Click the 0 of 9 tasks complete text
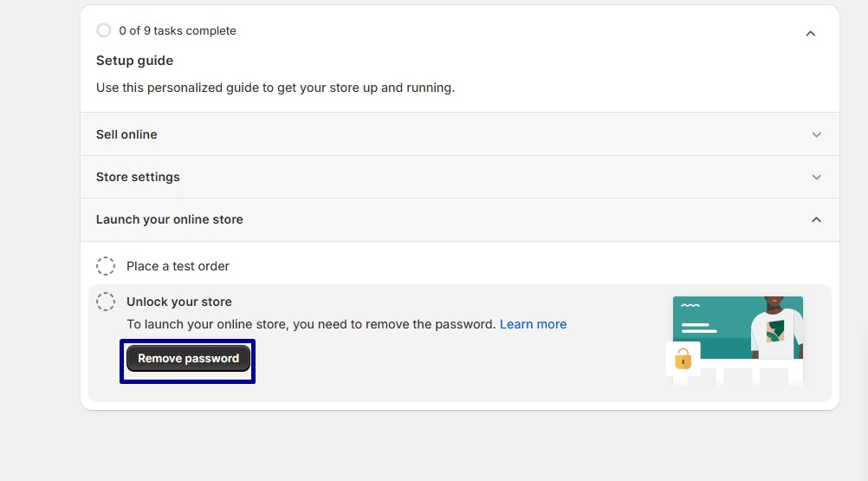Screen dimensions: 868x481 (177, 31)
